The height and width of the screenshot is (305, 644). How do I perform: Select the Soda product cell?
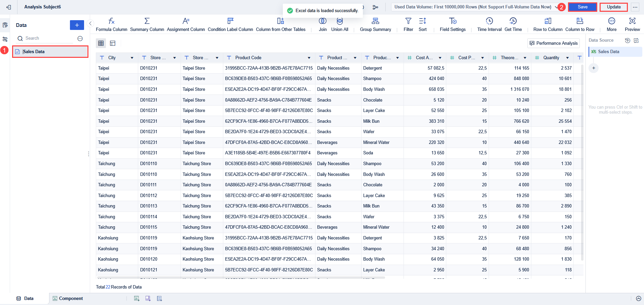point(382,153)
